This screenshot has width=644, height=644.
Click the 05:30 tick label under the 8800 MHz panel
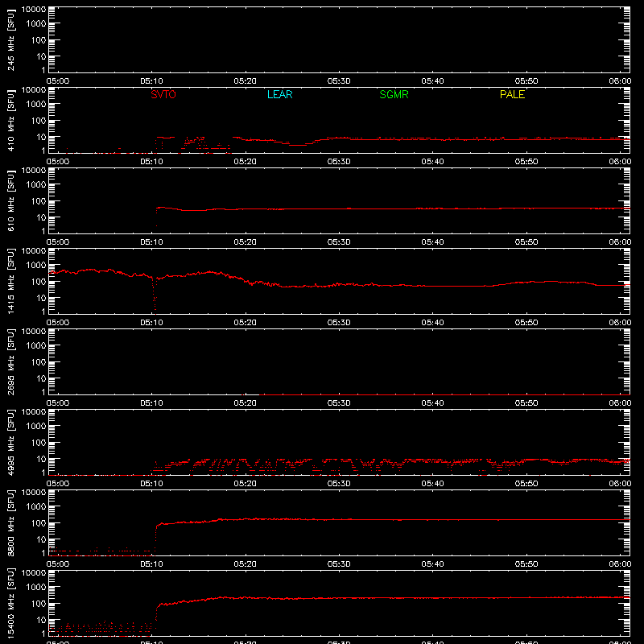click(339, 564)
